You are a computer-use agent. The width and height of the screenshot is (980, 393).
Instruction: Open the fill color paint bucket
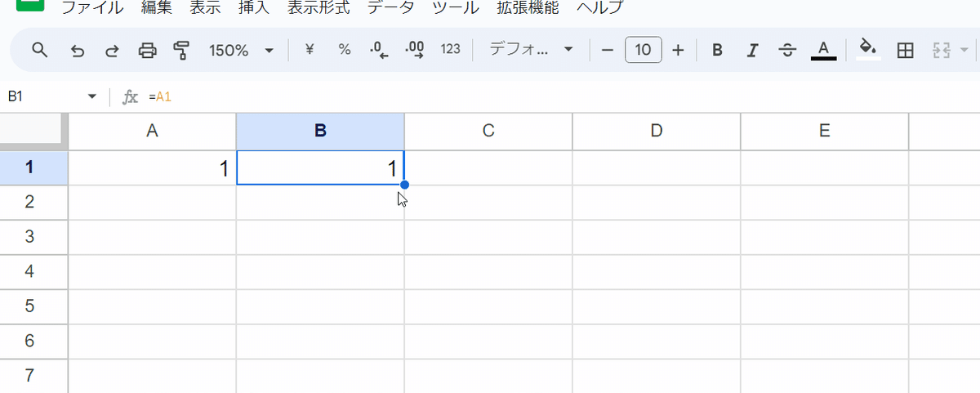868,51
